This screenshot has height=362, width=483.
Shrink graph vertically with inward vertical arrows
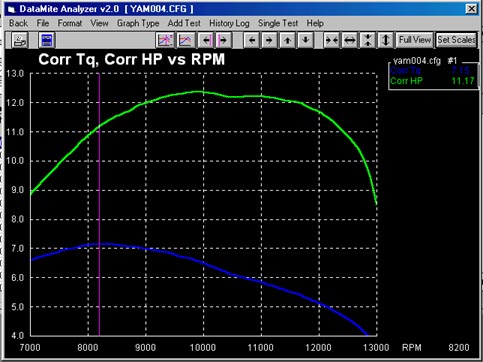tap(368, 40)
